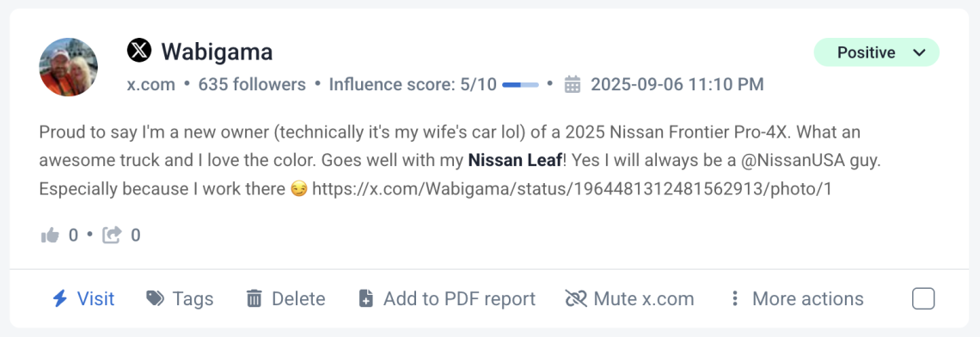This screenshot has height=337, width=980.
Task: Click the share count icon
Action: [112, 235]
